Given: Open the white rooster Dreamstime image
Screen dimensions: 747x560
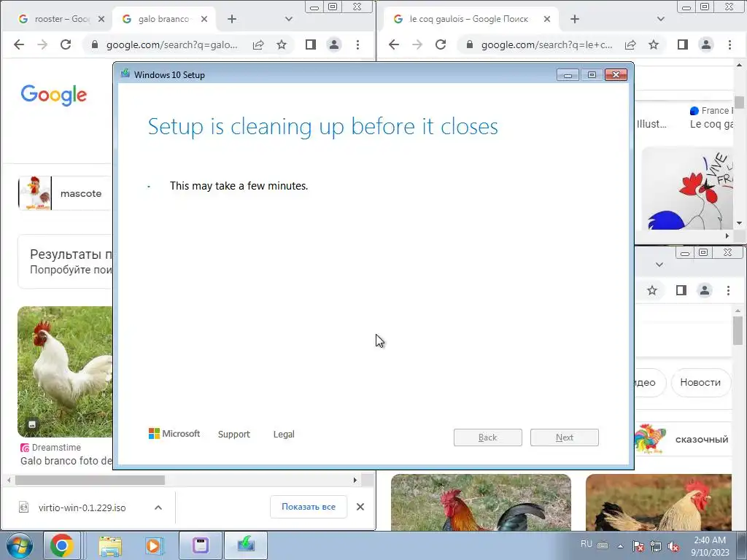Looking at the screenshot, I should point(65,372).
